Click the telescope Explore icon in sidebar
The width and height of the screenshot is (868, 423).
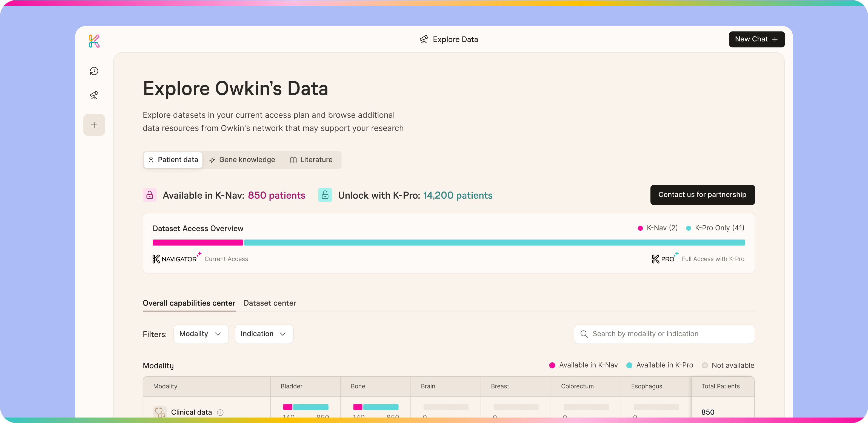pos(94,95)
